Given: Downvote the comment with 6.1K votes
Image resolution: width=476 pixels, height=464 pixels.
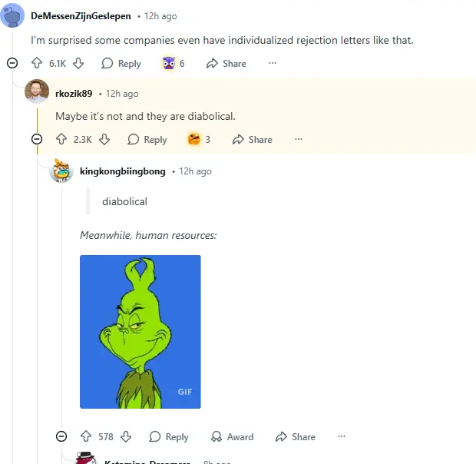Looking at the screenshot, I should coord(78,63).
